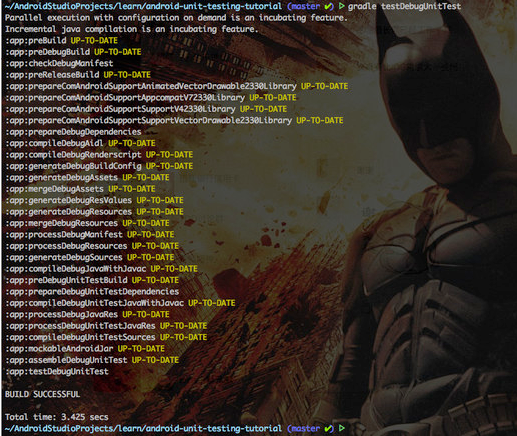Screen dimensions: 517x436
Task: Click the bottom path ending in android-unit-testing-tutorial
Action: click(143, 428)
